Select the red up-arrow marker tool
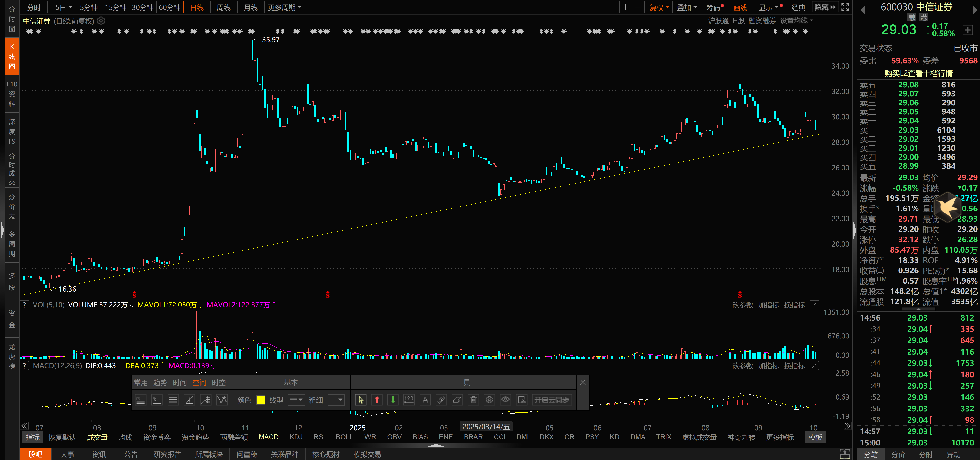The height and width of the screenshot is (460, 980). click(377, 400)
